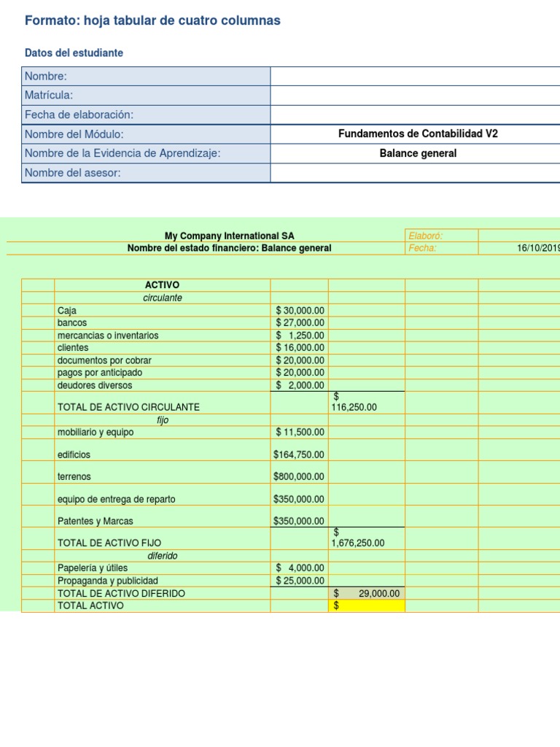
Task: Select the 'Caja' account row label
Action: point(163,311)
